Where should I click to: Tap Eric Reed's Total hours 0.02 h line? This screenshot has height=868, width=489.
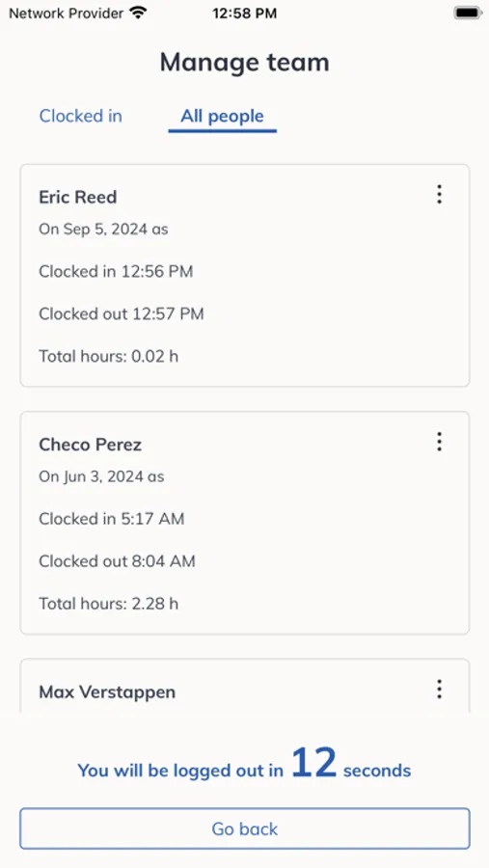tap(109, 356)
